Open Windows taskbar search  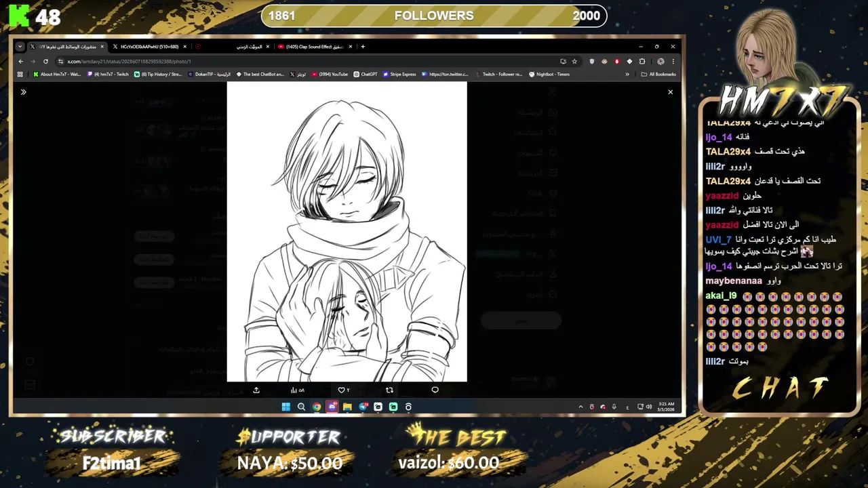tap(301, 407)
